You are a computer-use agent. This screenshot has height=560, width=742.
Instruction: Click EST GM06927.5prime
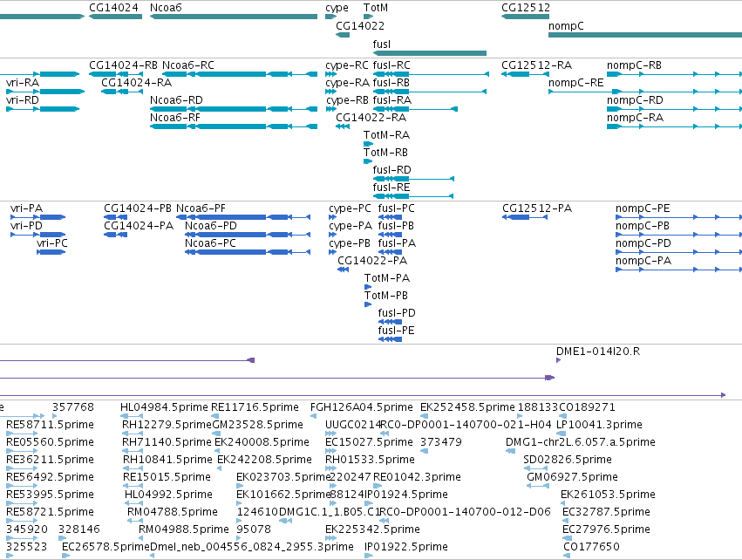[538, 486]
